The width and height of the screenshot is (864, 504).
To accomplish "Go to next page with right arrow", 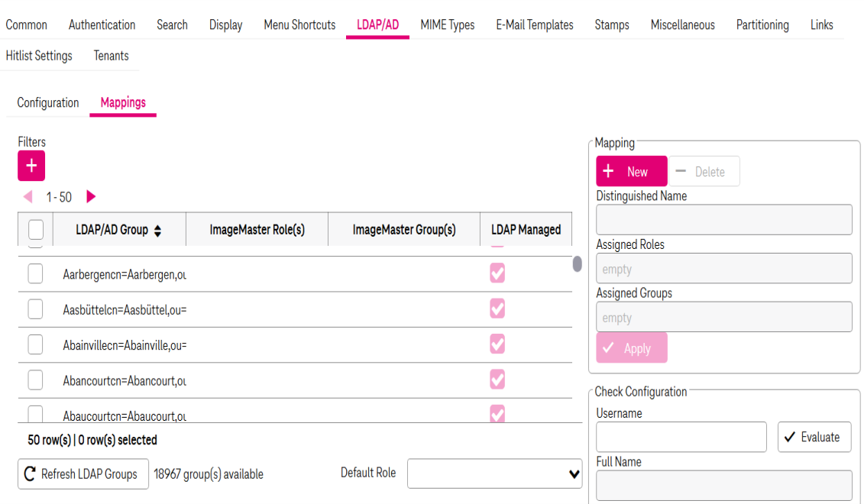I will point(91,197).
